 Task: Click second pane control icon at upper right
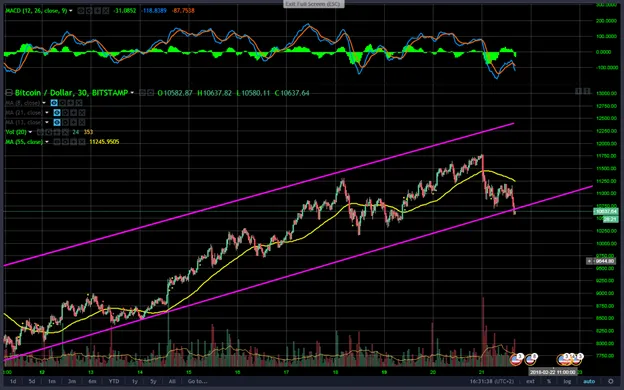pyautogui.click(x=587, y=91)
